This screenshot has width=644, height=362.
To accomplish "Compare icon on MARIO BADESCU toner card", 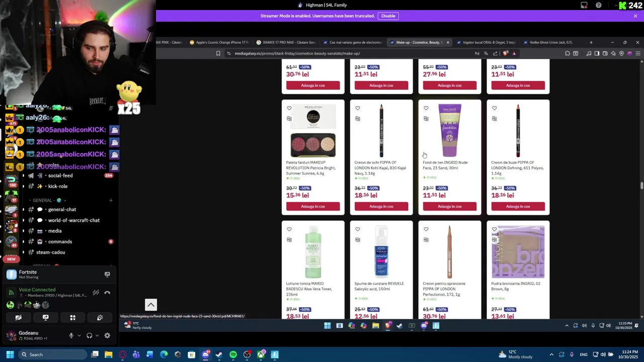I will [289, 240].
